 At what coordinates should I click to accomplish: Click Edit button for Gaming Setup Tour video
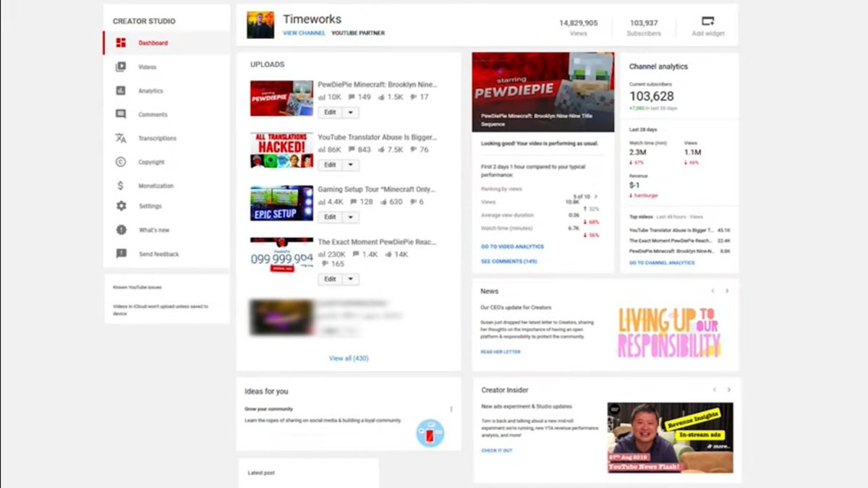(330, 217)
